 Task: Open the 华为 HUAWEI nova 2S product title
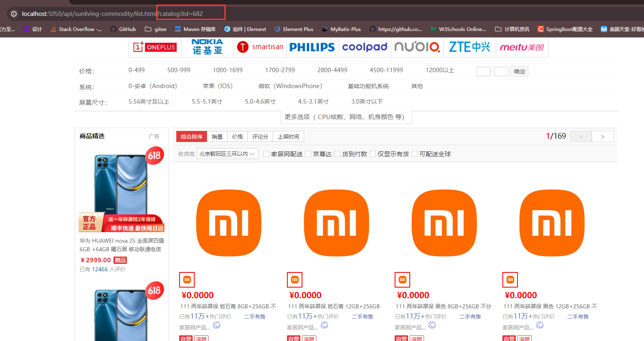pos(122,245)
